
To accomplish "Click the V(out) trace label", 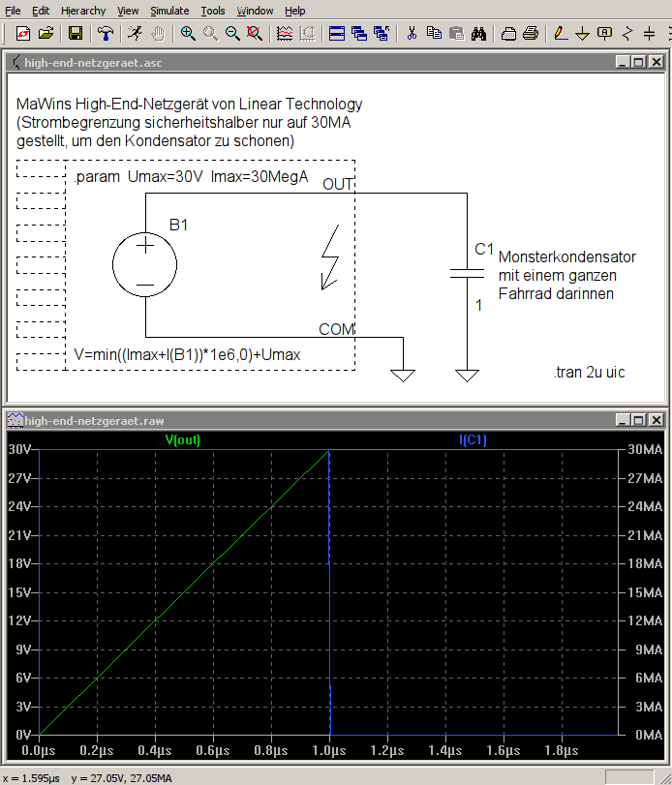I will tap(183, 440).
